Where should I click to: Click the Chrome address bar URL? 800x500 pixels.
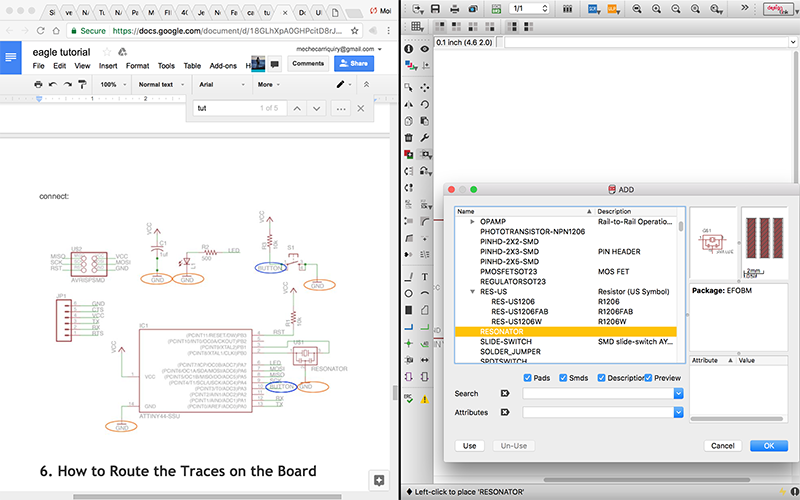pos(227,31)
